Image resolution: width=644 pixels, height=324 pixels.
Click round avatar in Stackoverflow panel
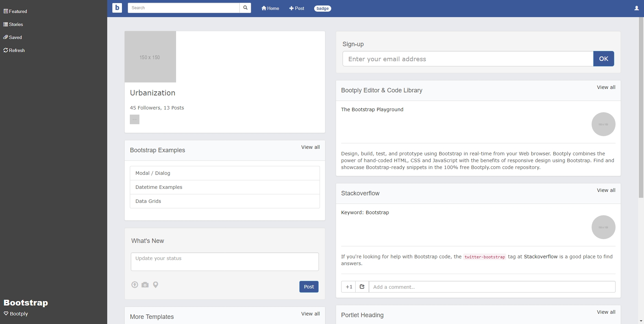[604, 227]
